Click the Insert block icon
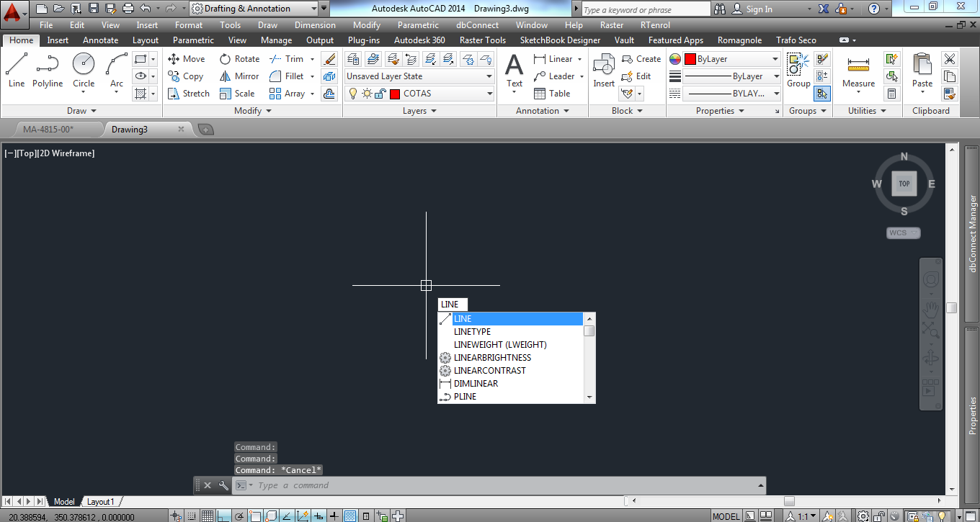The width and height of the screenshot is (980, 522). tap(603, 68)
